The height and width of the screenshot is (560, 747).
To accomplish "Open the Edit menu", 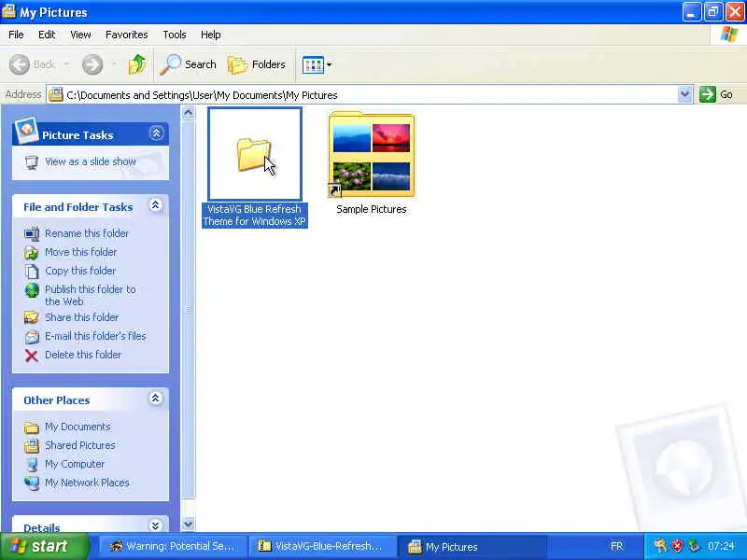I will click(x=47, y=35).
